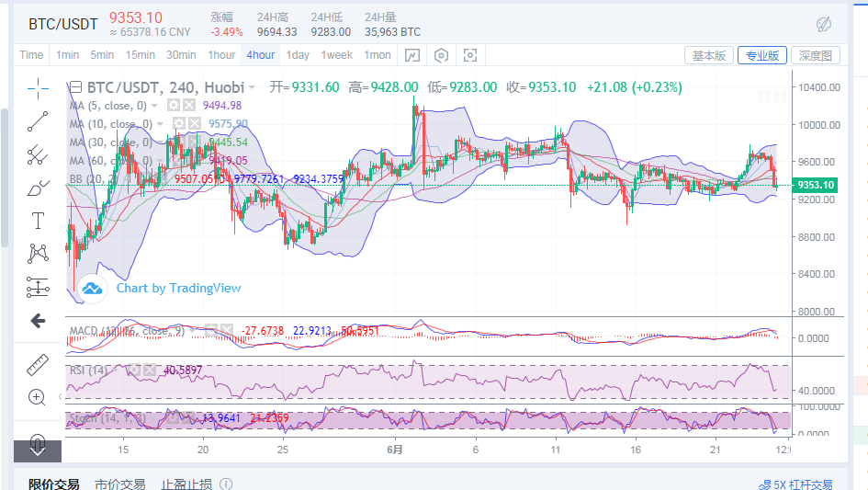Screen dimensions: 868x490
Task: Open settings gear for MA 5 indicator
Action: pyautogui.click(x=174, y=105)
